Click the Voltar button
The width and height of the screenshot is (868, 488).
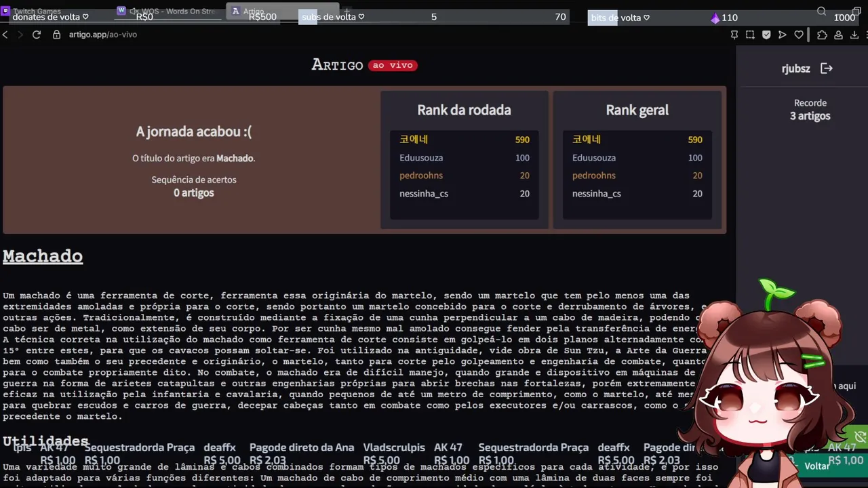[x=817, y=466]
